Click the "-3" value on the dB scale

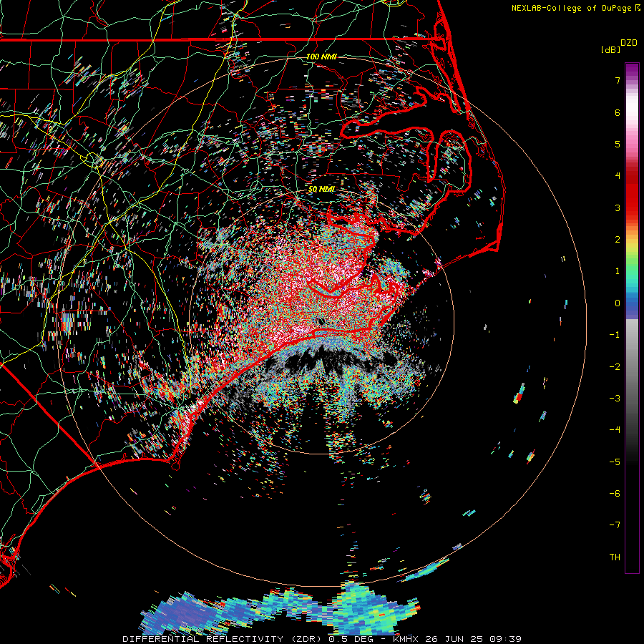pyautogui.click(x=615, y=399)
